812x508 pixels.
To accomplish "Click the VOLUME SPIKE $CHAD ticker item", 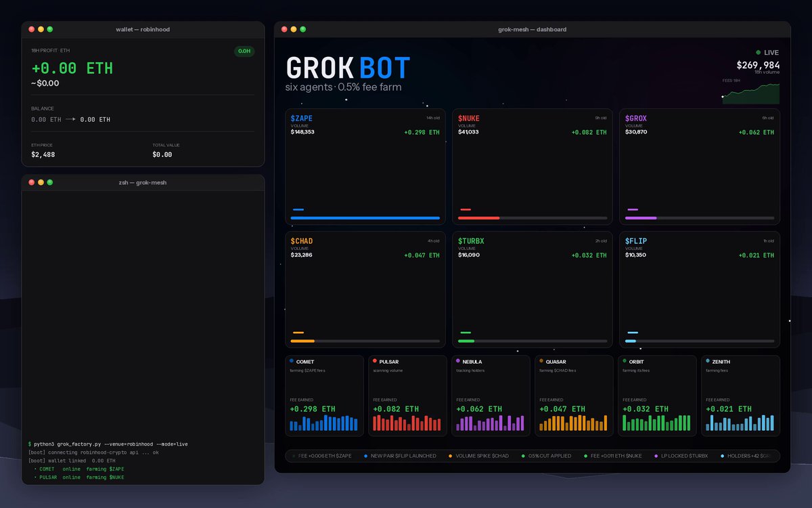I will [478, 456].
